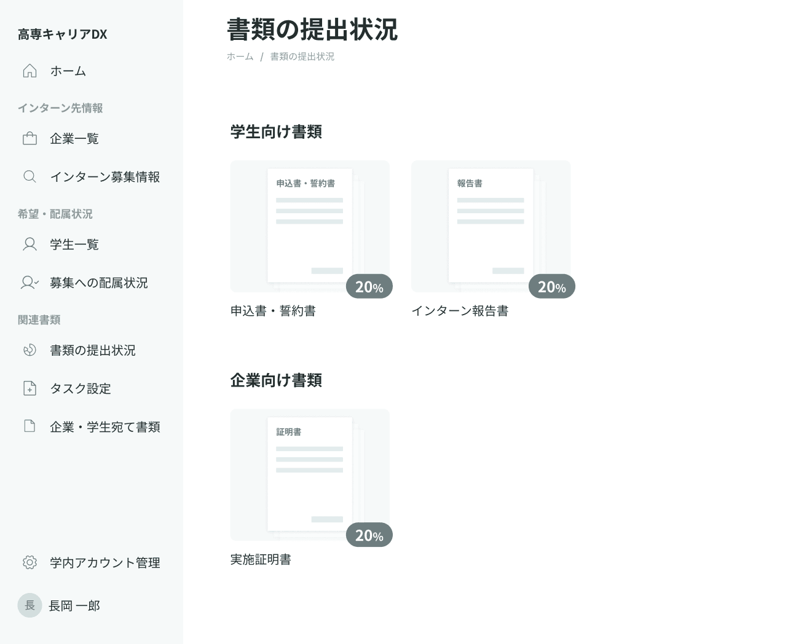
Task: Open the 申込書・誓約書 document card
Action: [310, 226]
